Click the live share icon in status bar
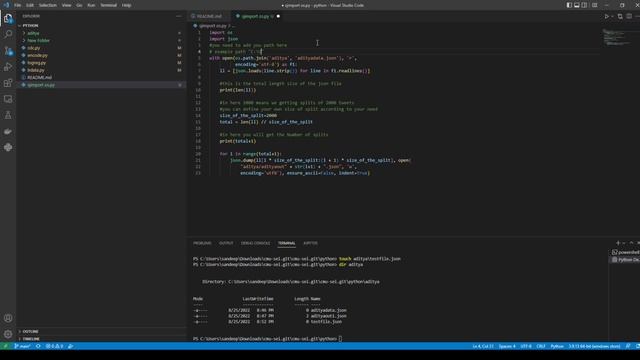This screenshot has width=640, height=360. point(71,346)
